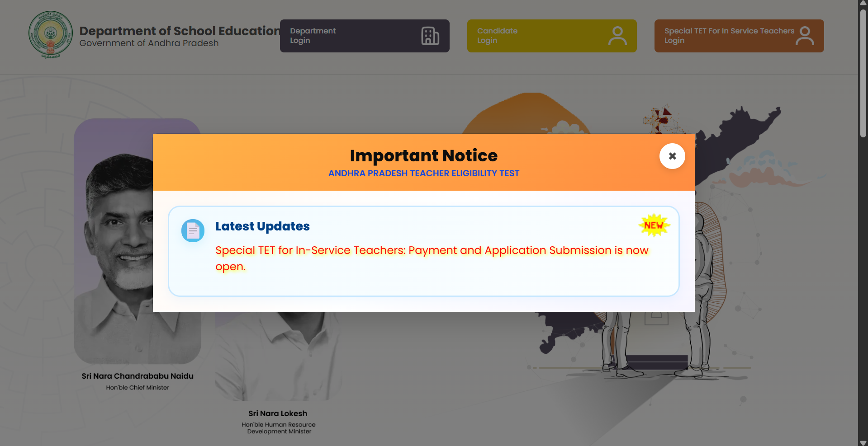
Task: Click the scrollbar up arrow
Action: (x=863, y=3)
